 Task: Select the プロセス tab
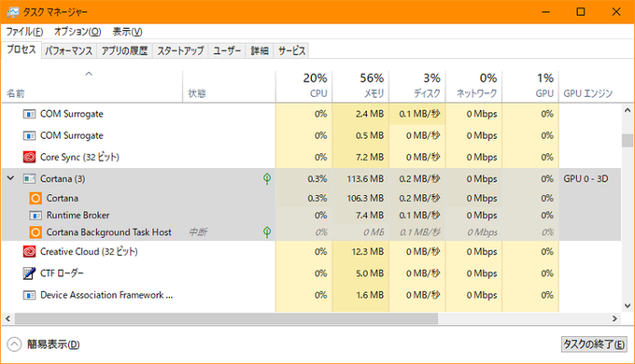tap(21, 49)
